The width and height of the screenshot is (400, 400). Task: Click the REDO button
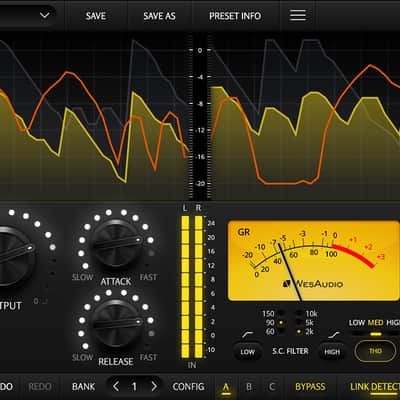click(x=40, y=387)
